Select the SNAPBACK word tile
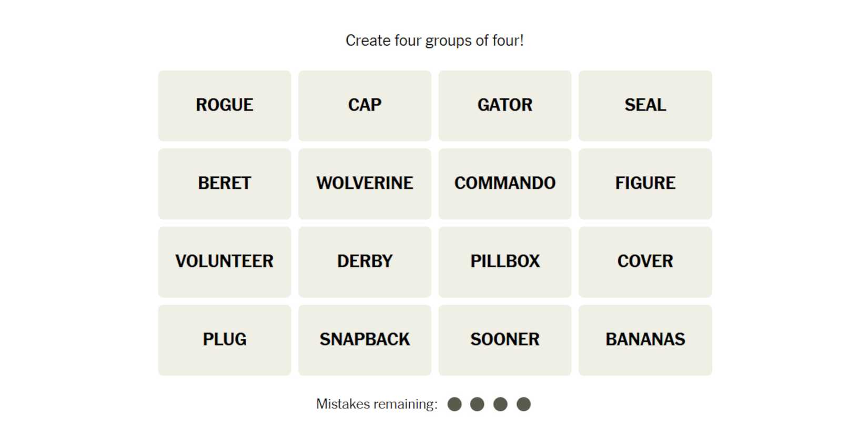 [x=365, y=340]
